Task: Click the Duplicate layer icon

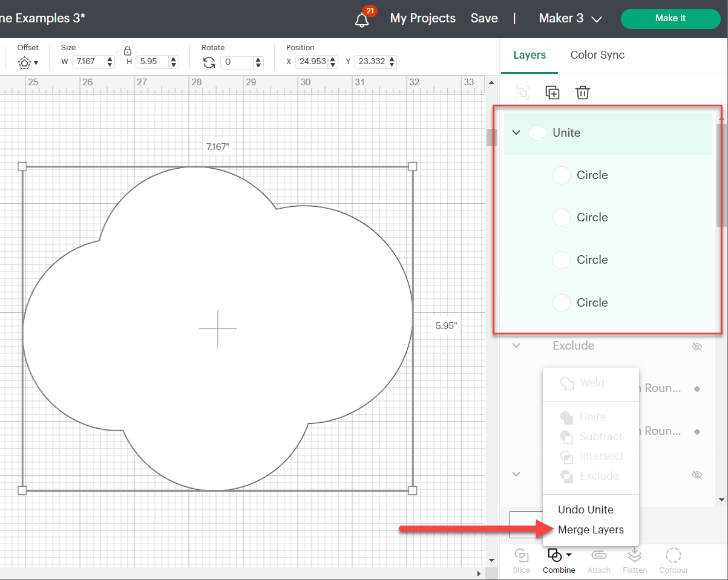Action: point(552,93)
